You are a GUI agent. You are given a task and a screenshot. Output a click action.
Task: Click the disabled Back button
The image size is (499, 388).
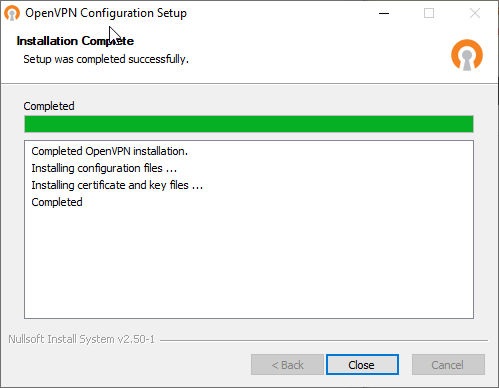287,364
